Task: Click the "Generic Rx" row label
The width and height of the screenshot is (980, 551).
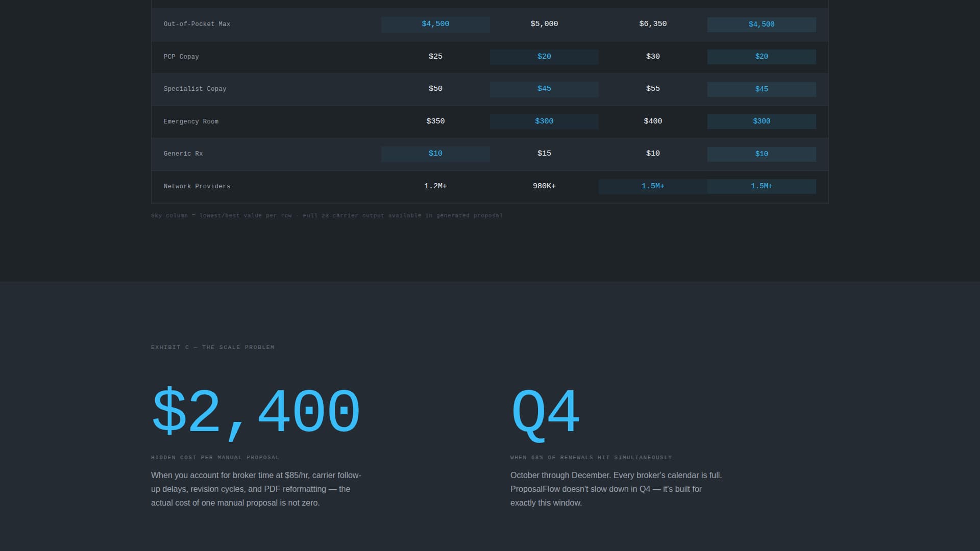Action: click(183, 154)
